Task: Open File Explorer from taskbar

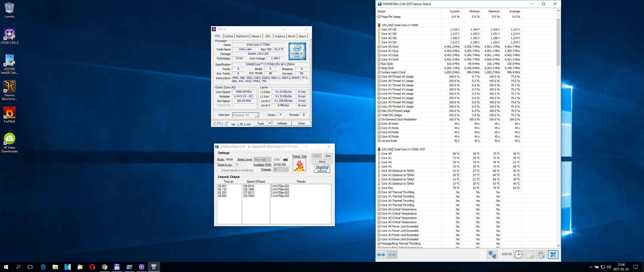Action: [x=55, y=267]
